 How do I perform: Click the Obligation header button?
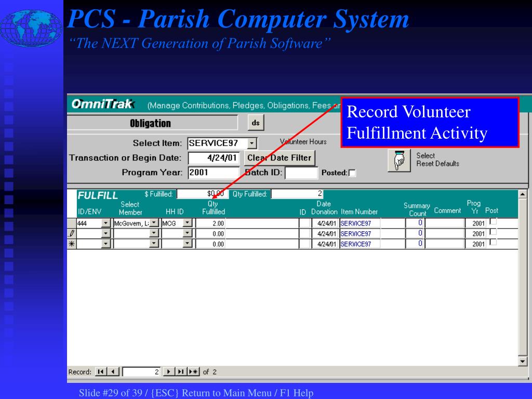(152, 123)
